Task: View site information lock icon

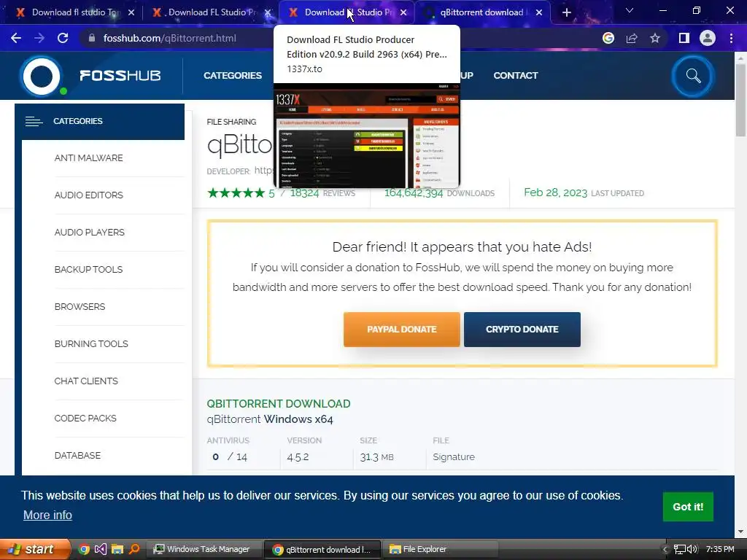Action: coord(91,38)
